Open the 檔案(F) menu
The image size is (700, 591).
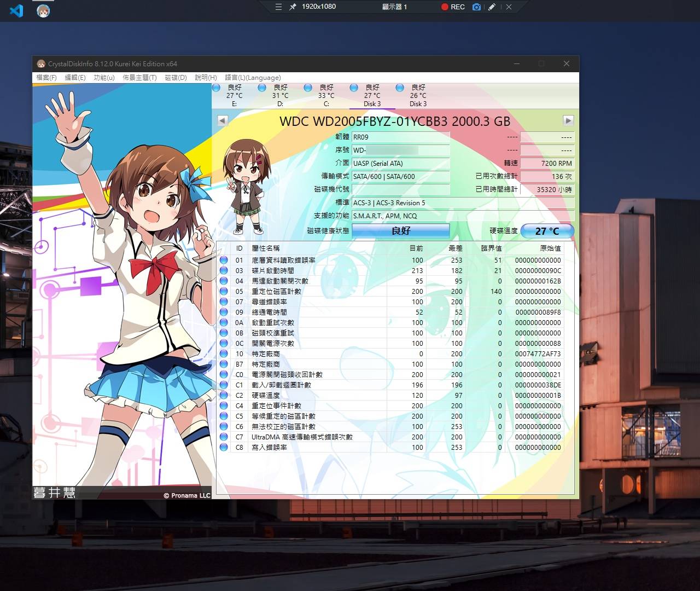click(46, 78)
